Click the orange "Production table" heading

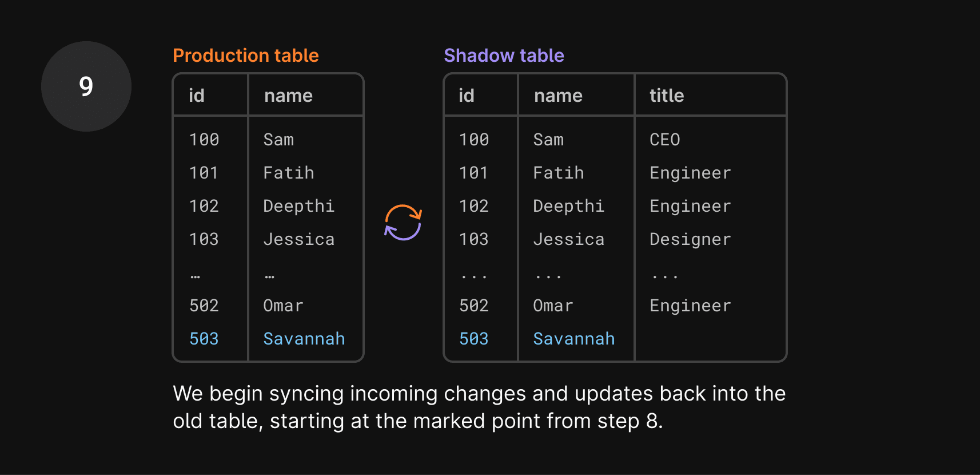point(246,56)
